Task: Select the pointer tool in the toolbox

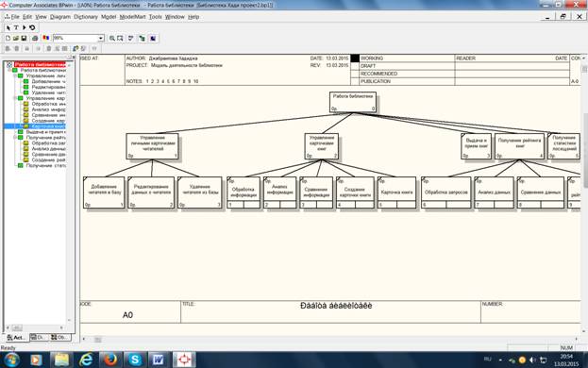Action: (8, 27)
